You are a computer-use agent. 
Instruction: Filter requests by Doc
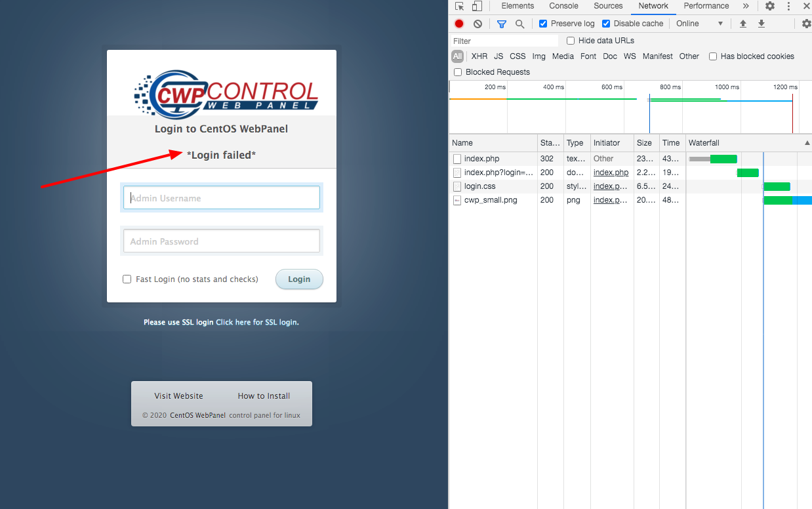click(x=610, y=56)
